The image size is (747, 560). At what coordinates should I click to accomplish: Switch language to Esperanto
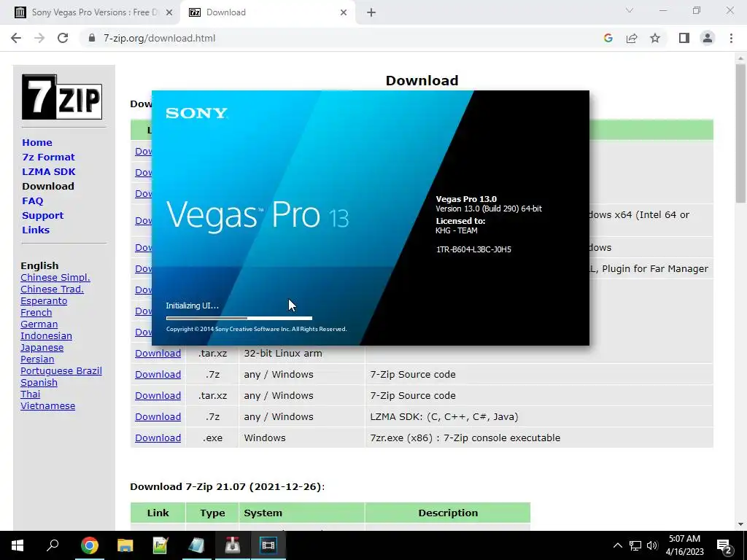tap(44, 301)
